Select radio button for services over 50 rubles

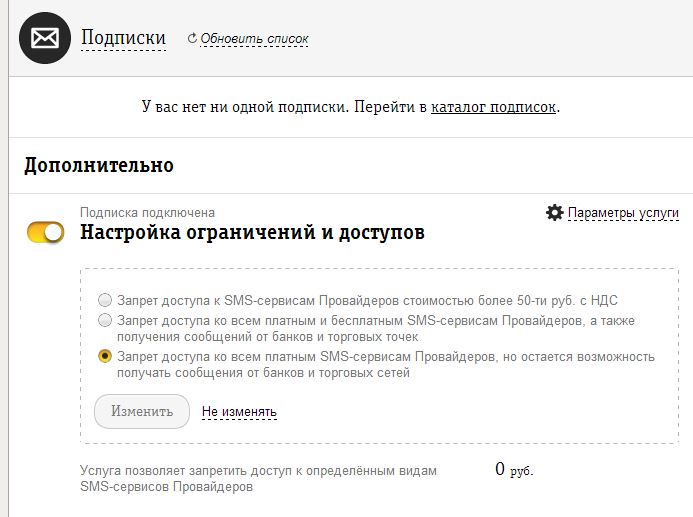(x=105, y=300)
